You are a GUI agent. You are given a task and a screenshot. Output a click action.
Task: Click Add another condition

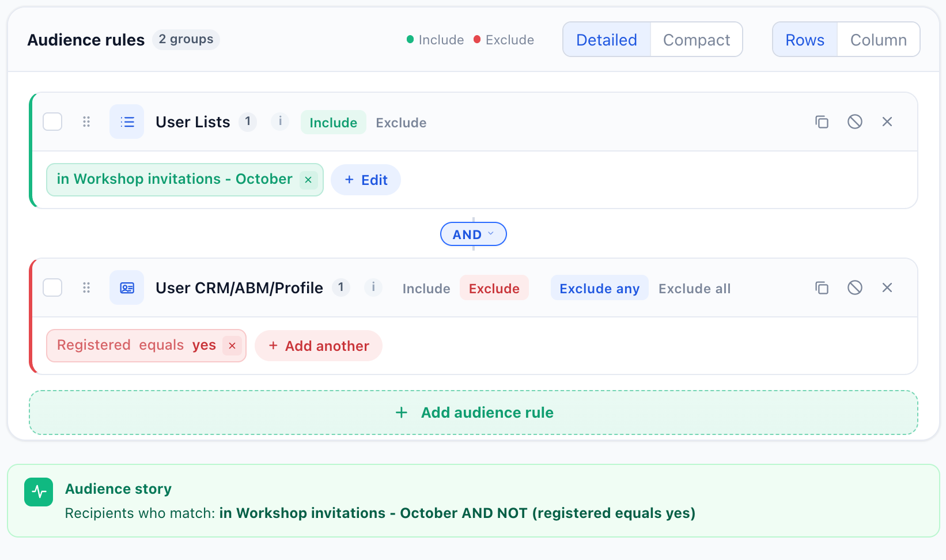[x=319, y=346]
